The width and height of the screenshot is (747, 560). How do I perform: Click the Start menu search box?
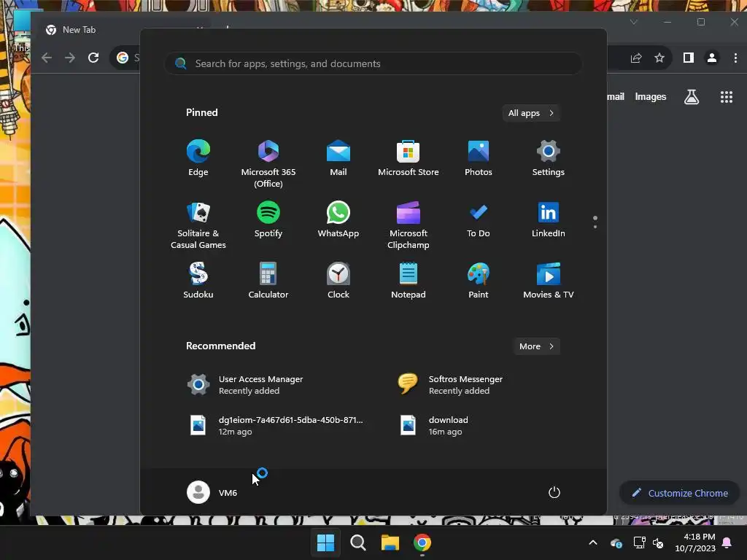click(x=373, y=63)
